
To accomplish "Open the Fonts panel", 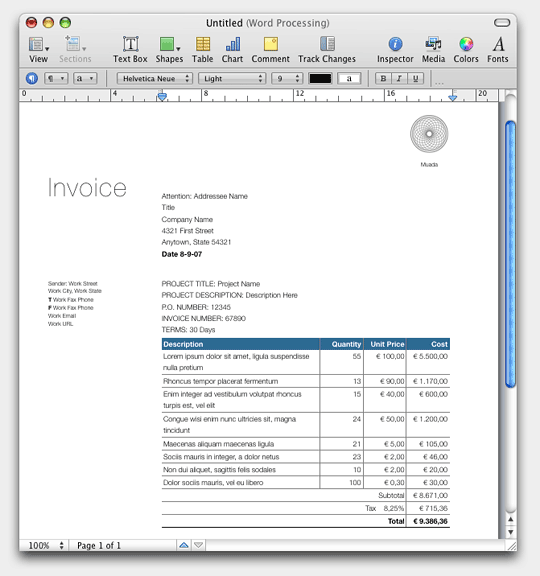I will 498,50.
